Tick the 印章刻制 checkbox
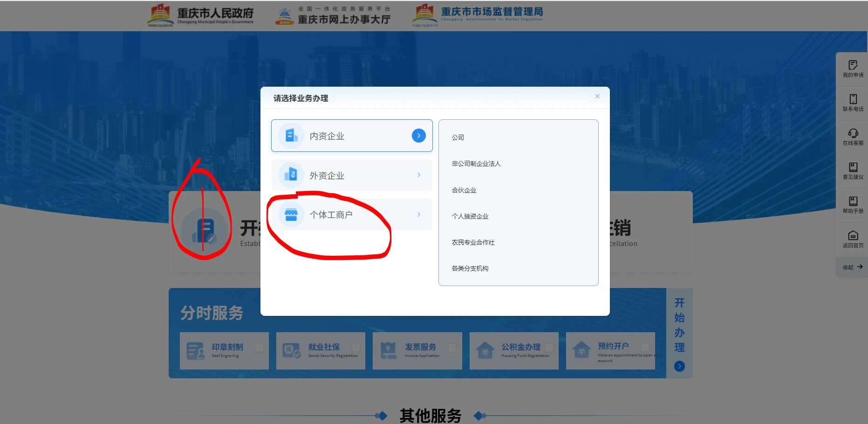868x424 pixels. (x=259, y=348)
